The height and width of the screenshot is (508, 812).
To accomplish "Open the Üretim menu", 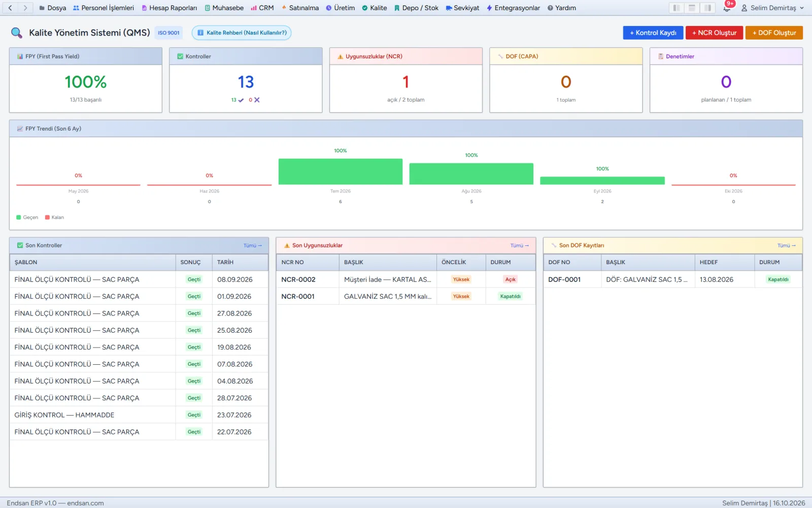I will point(340,8).
